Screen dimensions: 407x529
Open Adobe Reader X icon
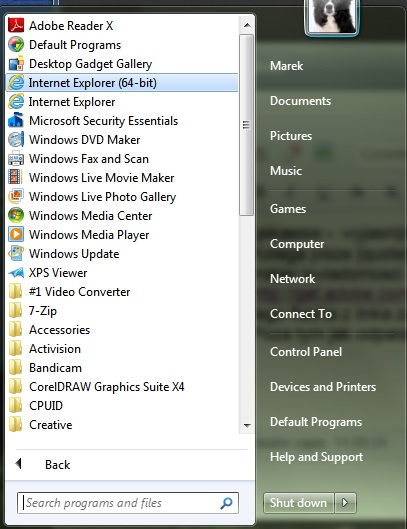point(16,26)
